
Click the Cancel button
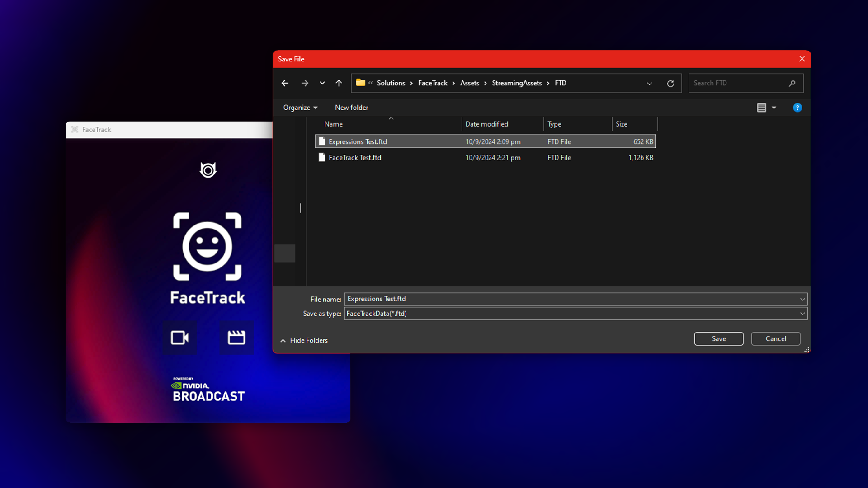click(x=776, y=339)
